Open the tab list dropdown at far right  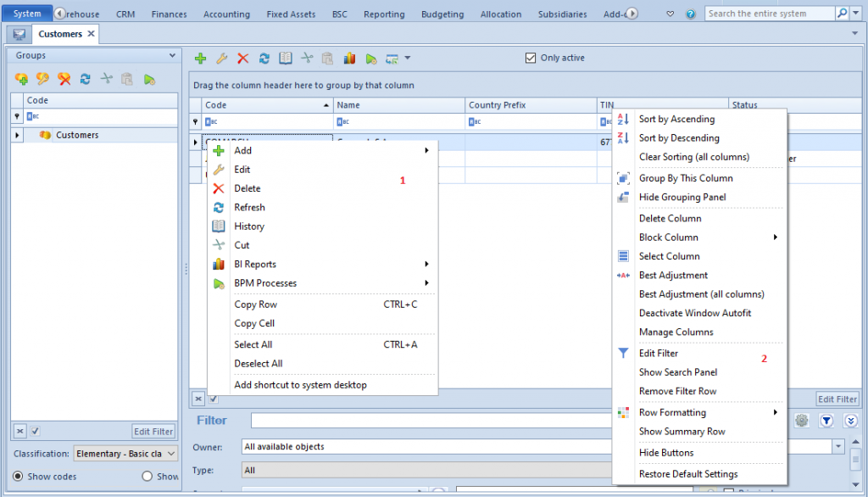(854, 33)
